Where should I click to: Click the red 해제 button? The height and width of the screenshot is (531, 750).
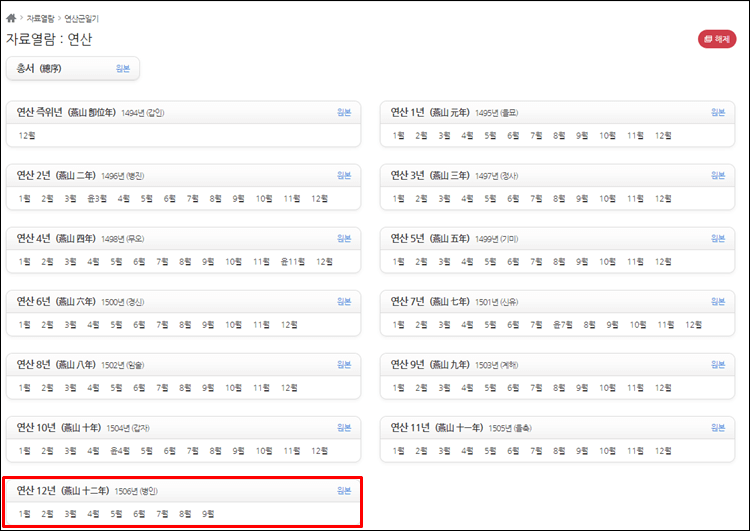pyautogui.click(x=717, y=39)
